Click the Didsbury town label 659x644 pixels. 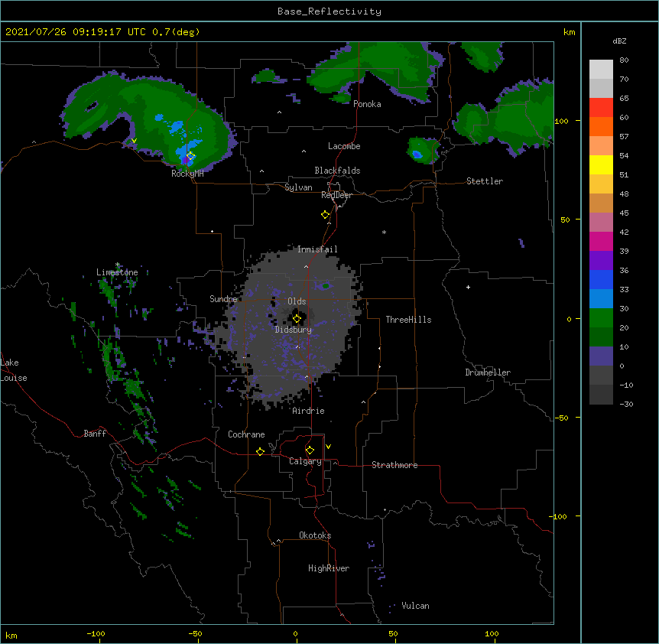[294, 330]
